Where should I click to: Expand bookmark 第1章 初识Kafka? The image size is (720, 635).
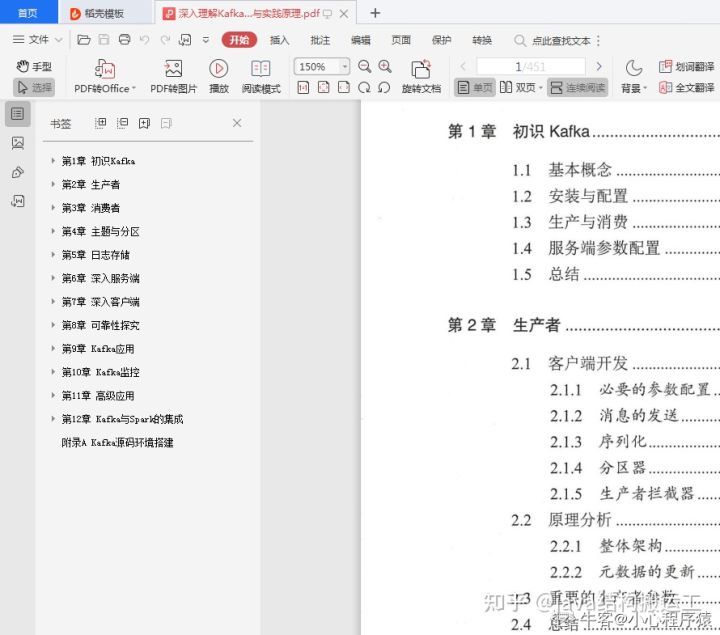tap(53, 161)
